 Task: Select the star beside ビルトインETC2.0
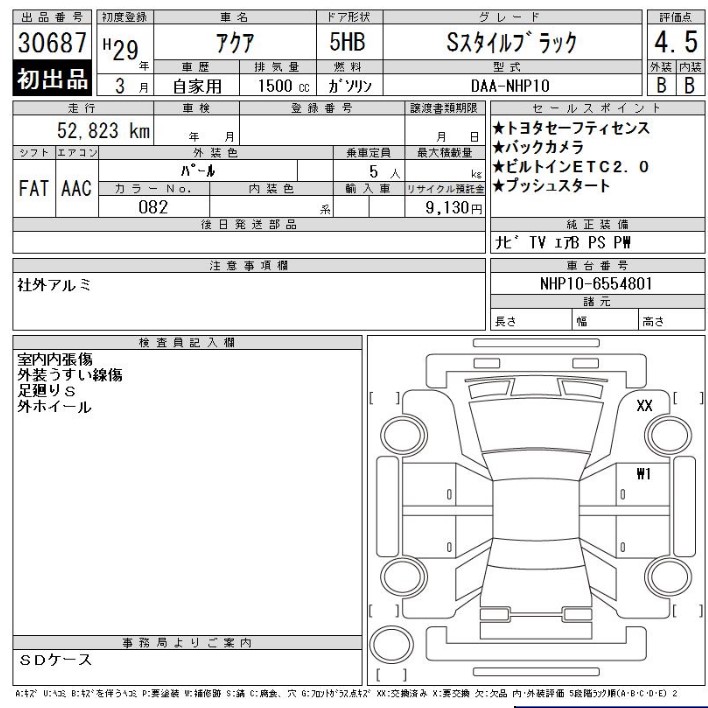coord(499,167)
